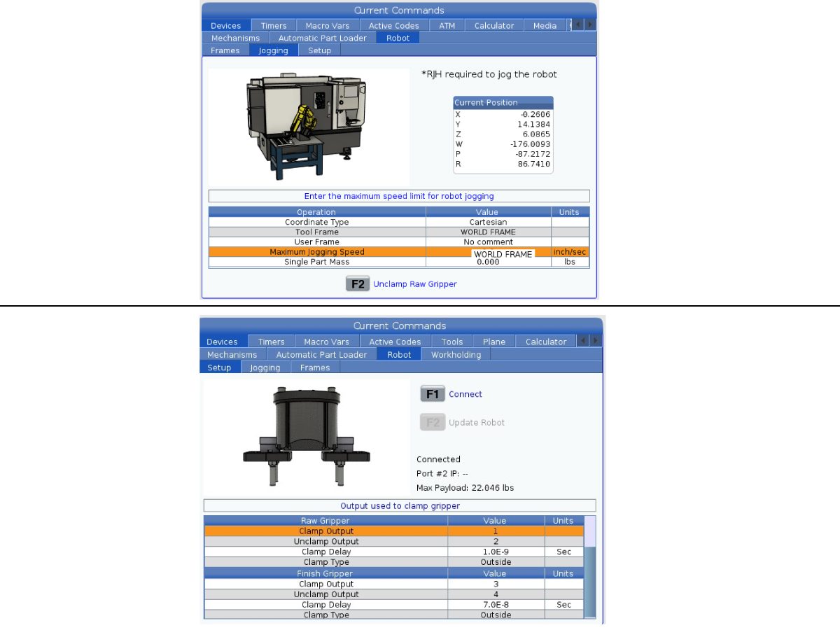This screenshot has height=630, width=840.
Task: Click the dual gripper illustration
Action: 306,437
